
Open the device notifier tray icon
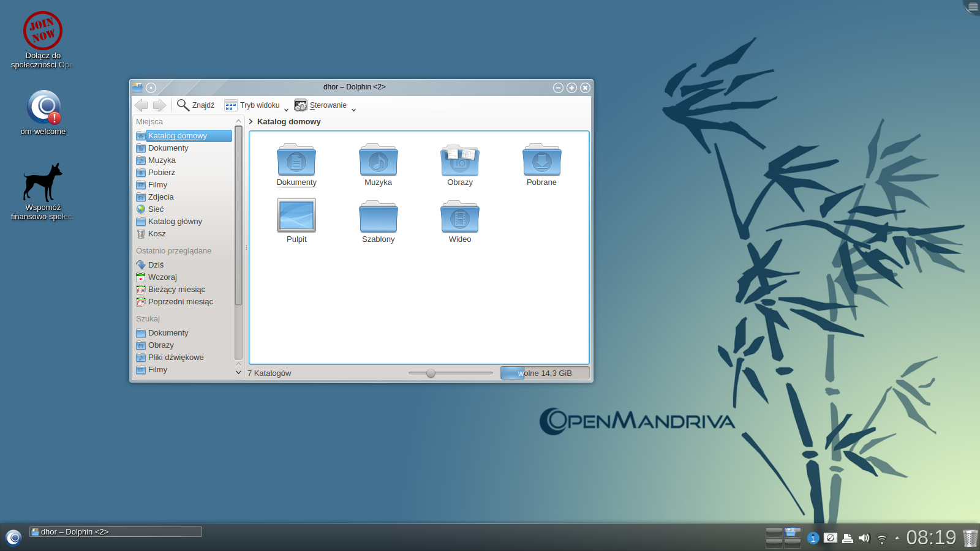(x=848, y=538)
